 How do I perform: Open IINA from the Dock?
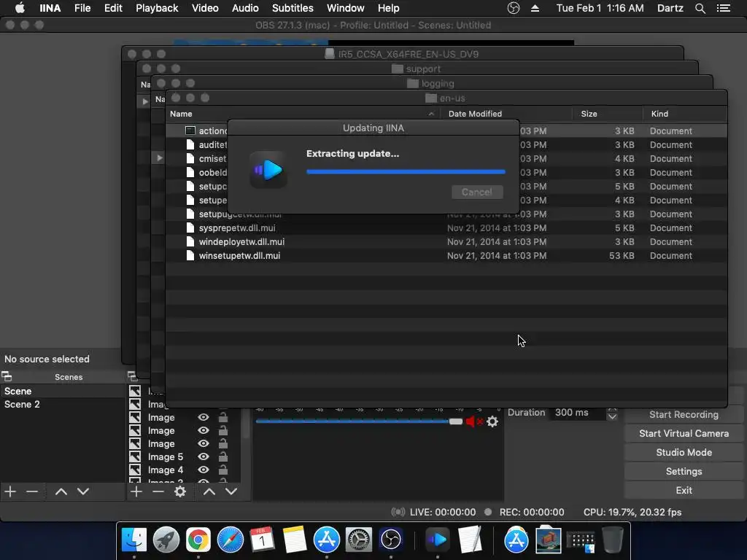click(x=437, y=540)
